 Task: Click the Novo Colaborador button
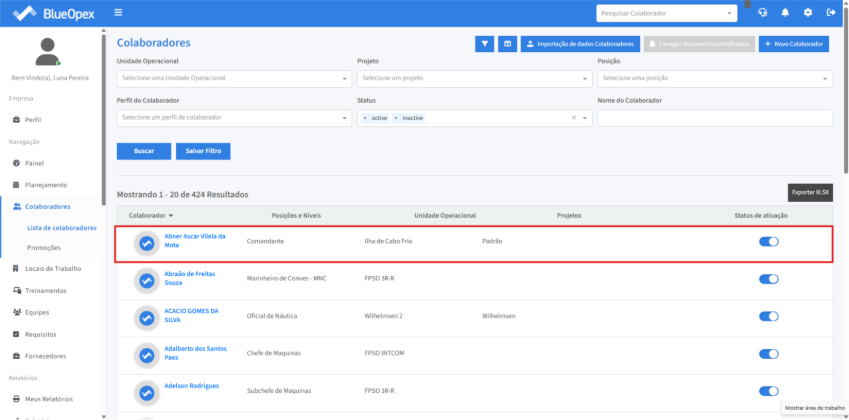click(794, 44)
